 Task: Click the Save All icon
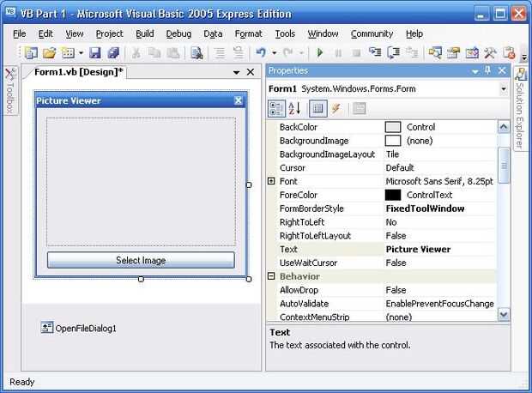coord(113,53)
